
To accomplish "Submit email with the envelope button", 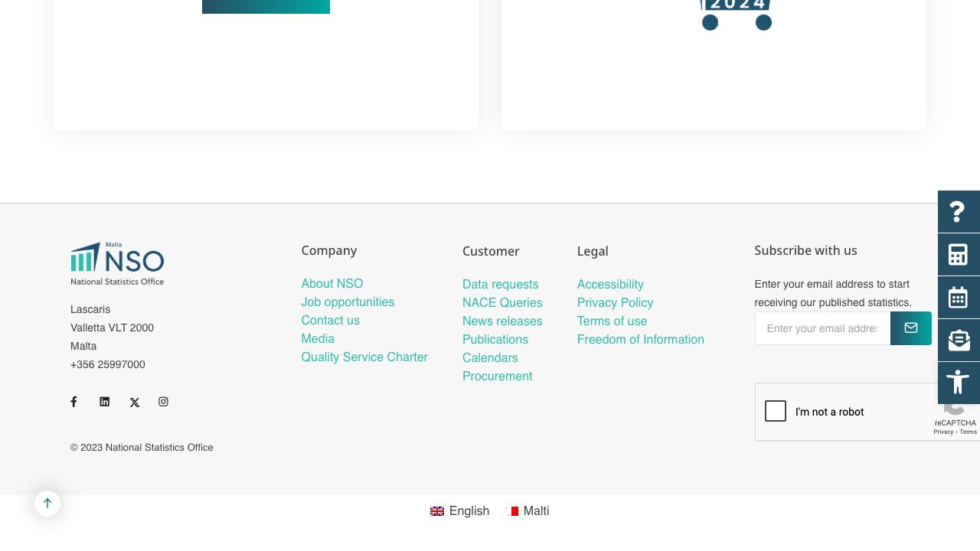I will (911, 328).
